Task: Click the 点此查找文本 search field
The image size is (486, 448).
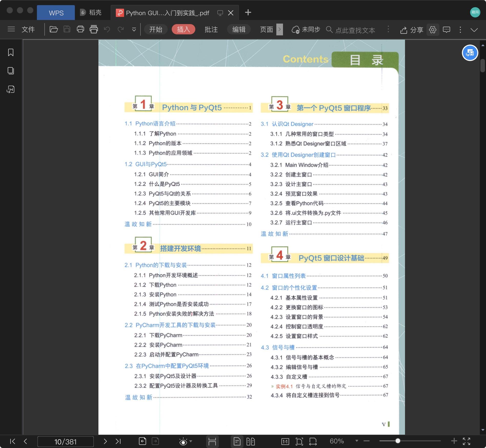Action: click(x=351, y=30)
